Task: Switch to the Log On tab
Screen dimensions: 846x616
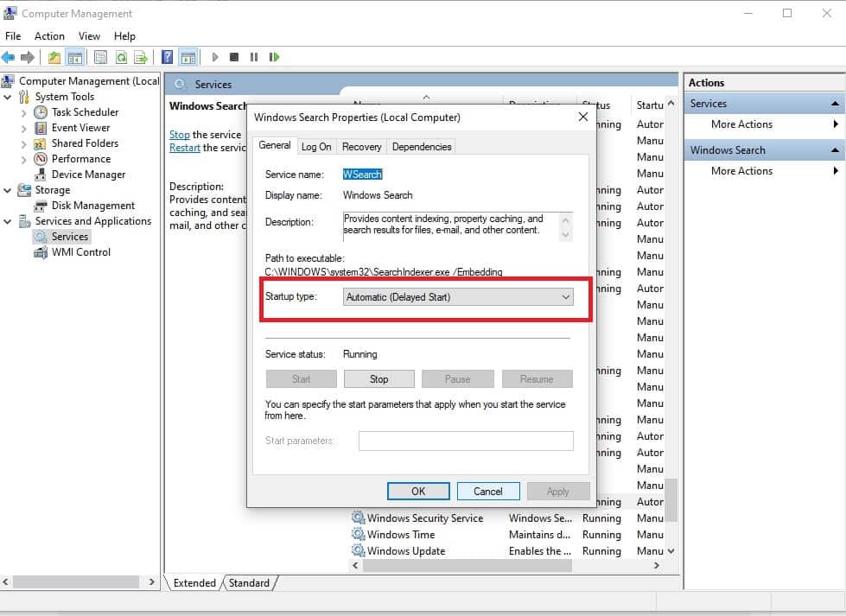Action: pyautogui.click(x=316, y=147)
